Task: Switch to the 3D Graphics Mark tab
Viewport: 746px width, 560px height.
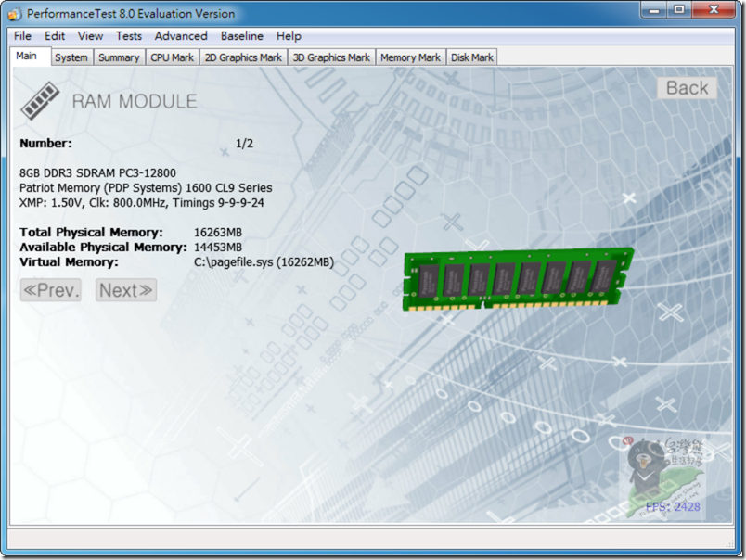Action: [x=331, y=57]
